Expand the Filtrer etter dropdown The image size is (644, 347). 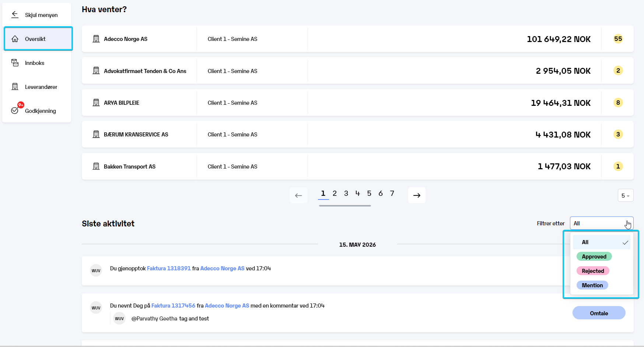tap(602, 223)
